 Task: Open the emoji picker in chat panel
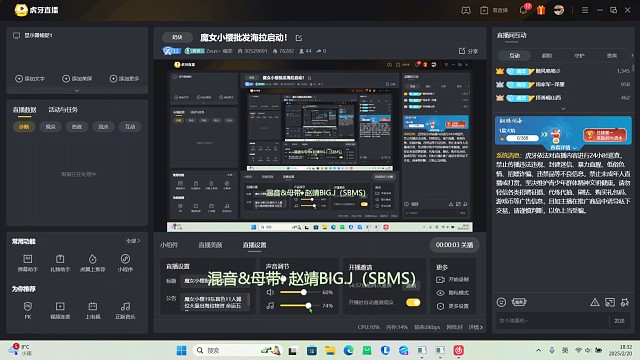(x=501, y=302)
